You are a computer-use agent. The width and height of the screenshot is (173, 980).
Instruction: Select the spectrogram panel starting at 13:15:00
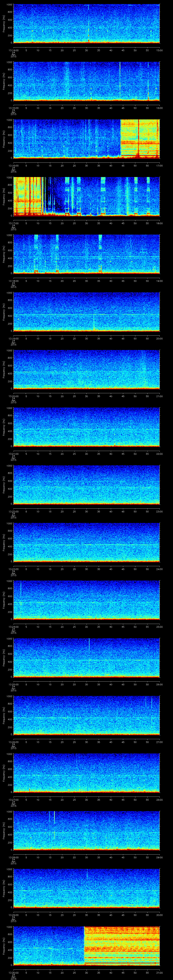pos(86,81)
